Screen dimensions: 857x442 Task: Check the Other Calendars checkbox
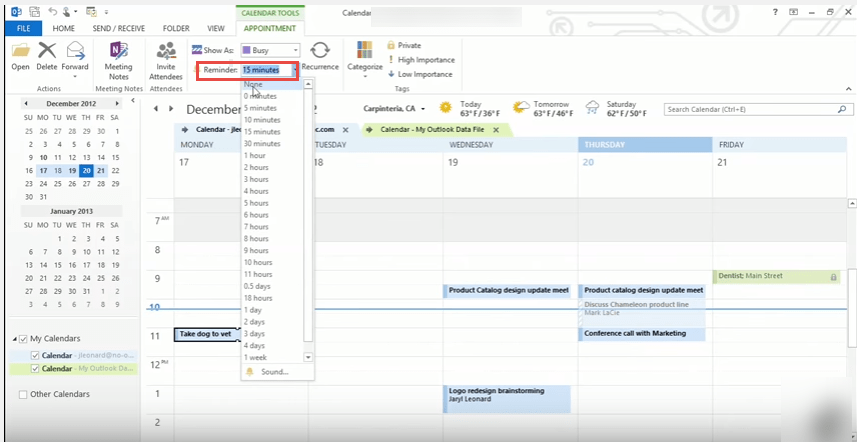(23, 394)
